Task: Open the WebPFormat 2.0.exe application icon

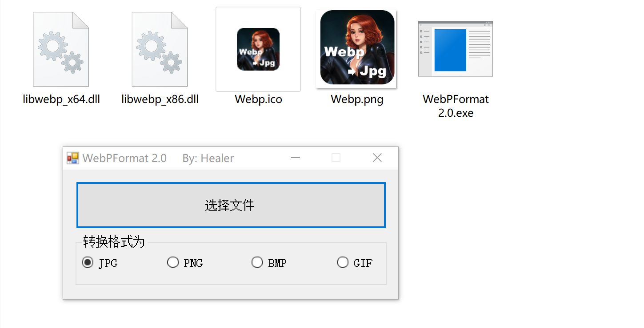Action: pyautogui.click(x=455, y=49)
